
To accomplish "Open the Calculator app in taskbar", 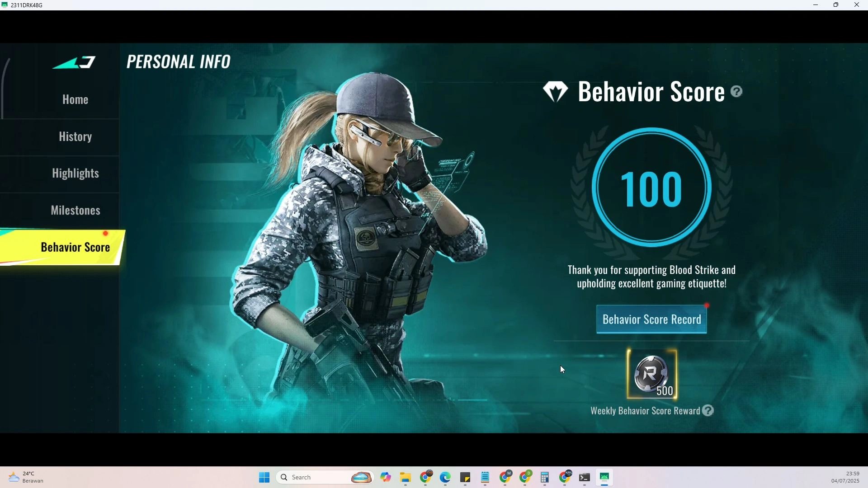I will click(545, 477).
